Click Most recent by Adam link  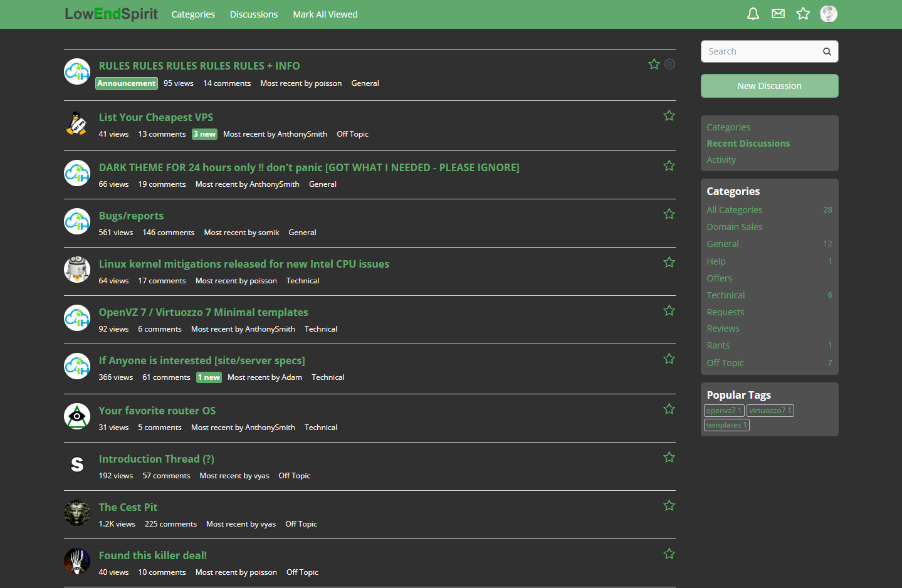pos(265,377)
